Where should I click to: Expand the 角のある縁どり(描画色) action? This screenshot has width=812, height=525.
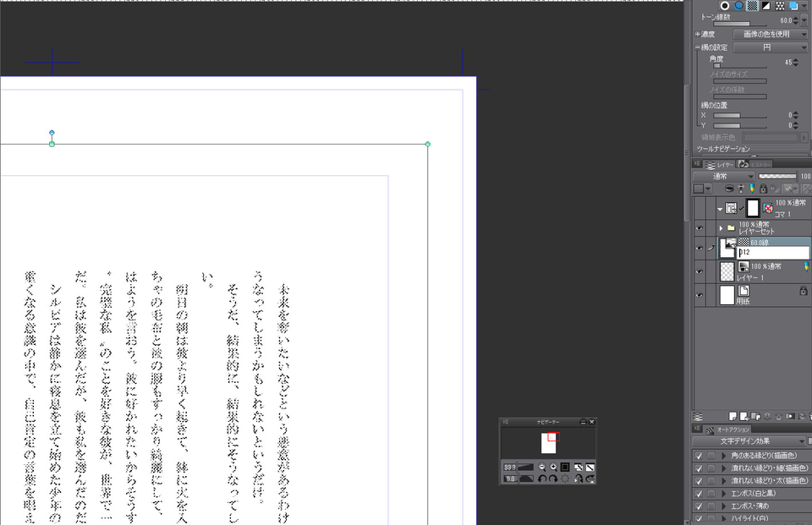coord(723,456)
